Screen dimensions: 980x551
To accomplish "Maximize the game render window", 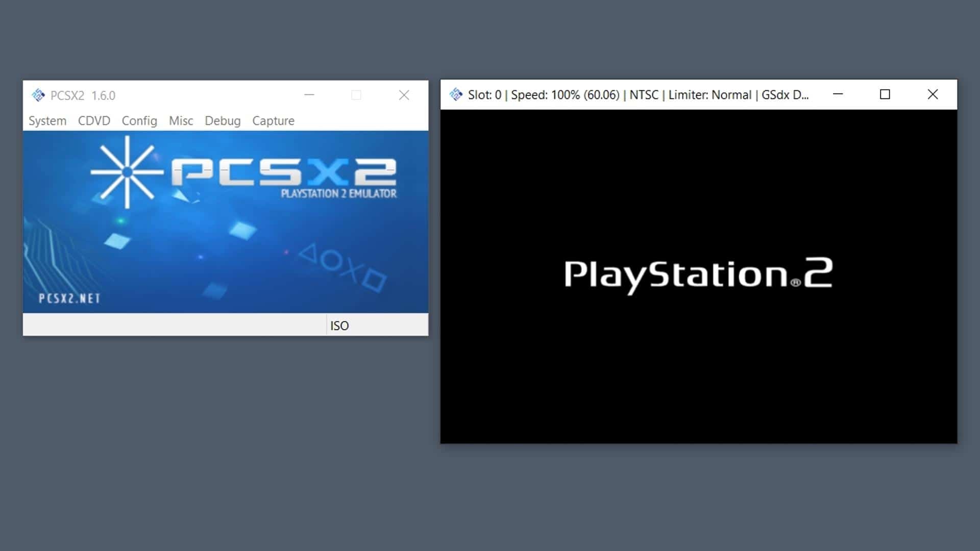I will (885, 94).
